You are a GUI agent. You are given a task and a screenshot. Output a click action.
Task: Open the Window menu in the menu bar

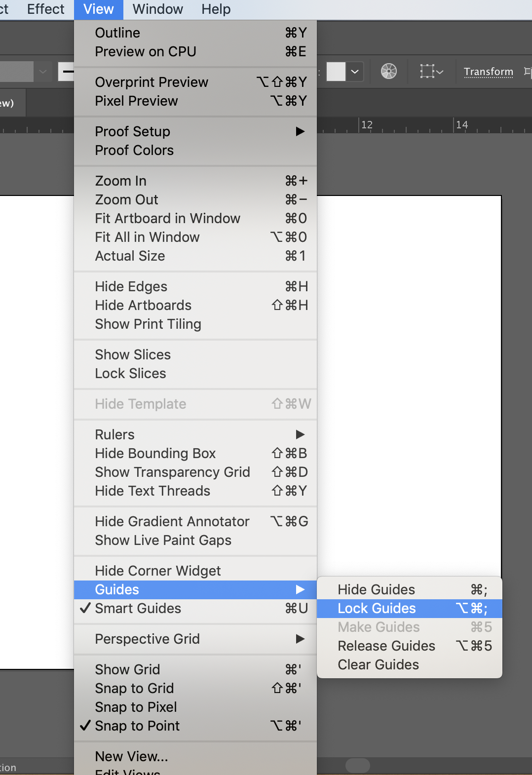tap(157, 9)
